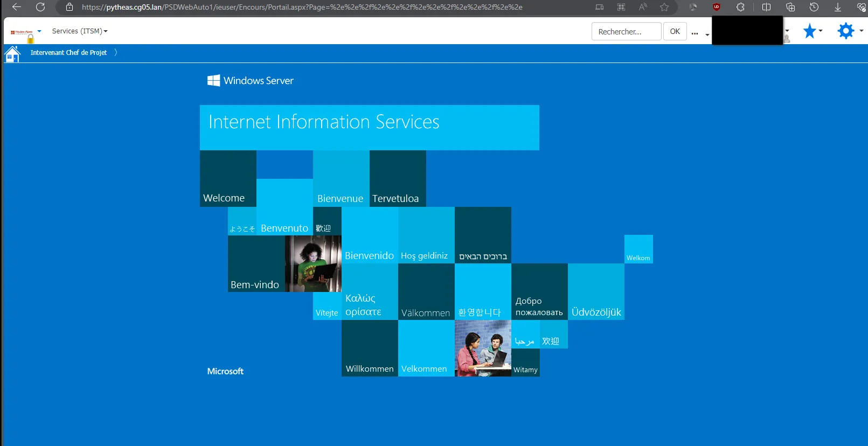The image size is (868, 446).
Task: Open the browser Downloads icon
Action: click(838, 7)
